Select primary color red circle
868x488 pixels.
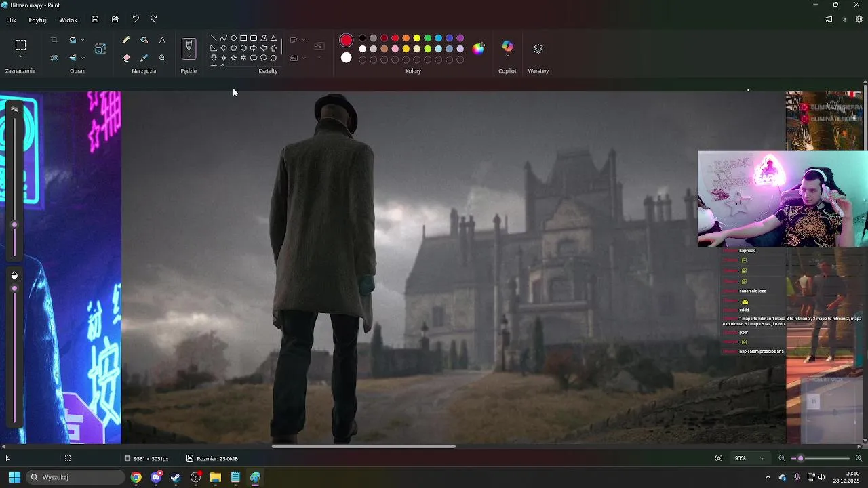click(x=347, y=40)
